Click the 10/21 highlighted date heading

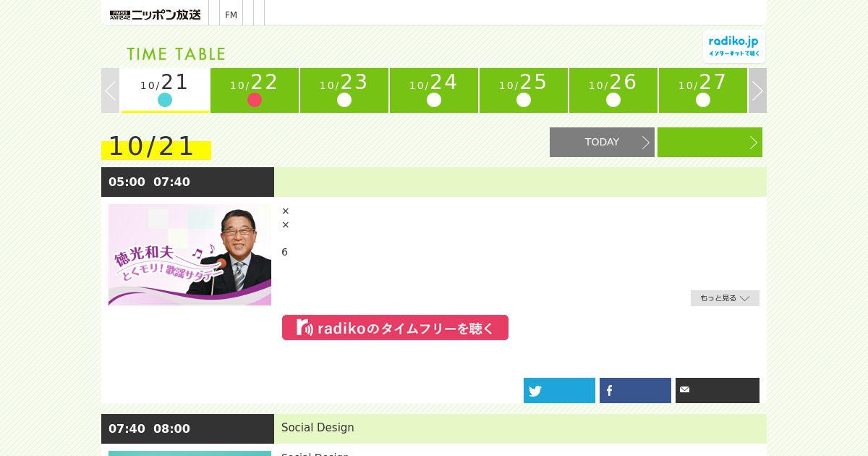point(156,147)
